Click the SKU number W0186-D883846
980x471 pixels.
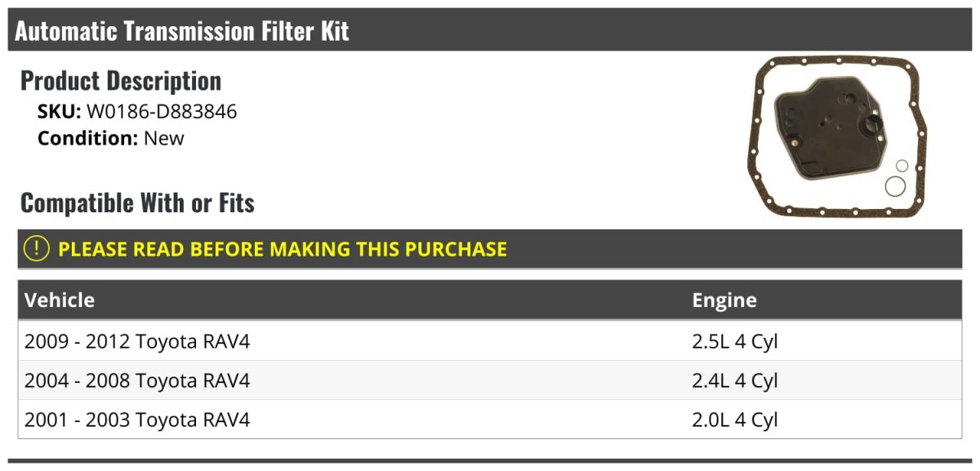point(162,112)
